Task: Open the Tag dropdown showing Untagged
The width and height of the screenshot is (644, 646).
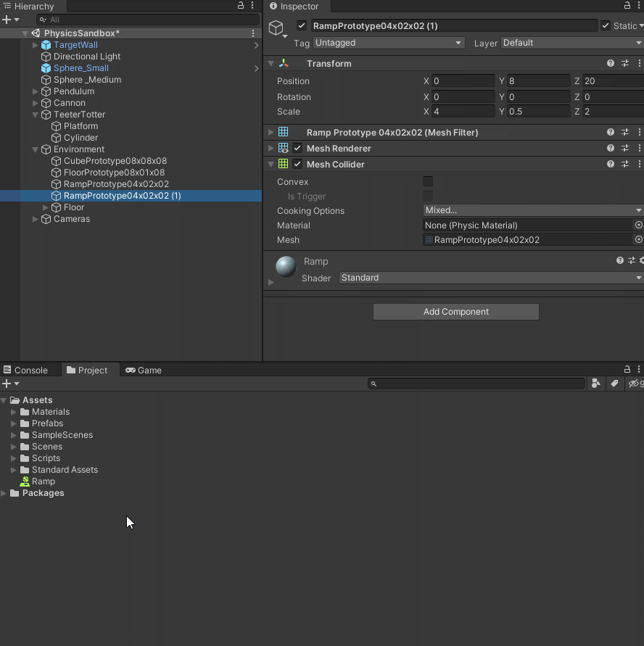Action: click(388, 43)
